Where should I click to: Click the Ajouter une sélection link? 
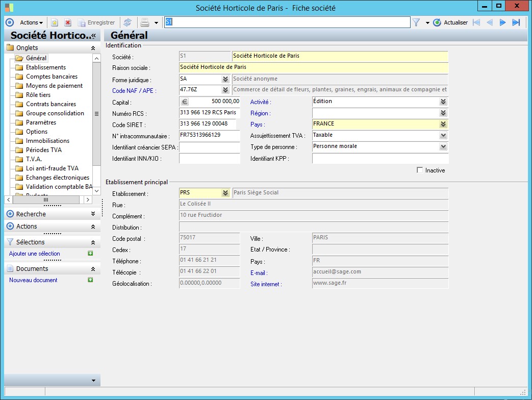click(35, 254)
